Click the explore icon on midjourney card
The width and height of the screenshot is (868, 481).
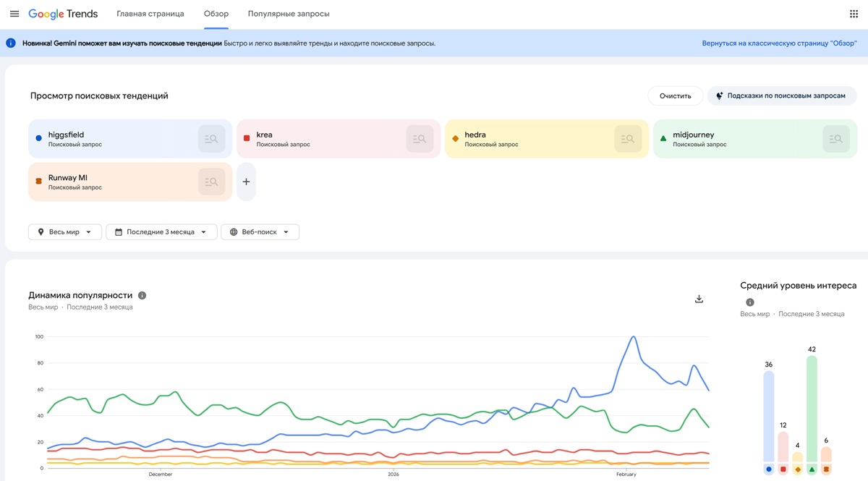(x=836, y=139)
